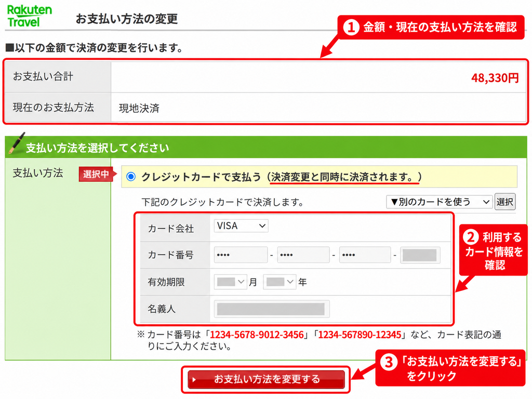Open the expiry month dropdown

click(230, 282)
